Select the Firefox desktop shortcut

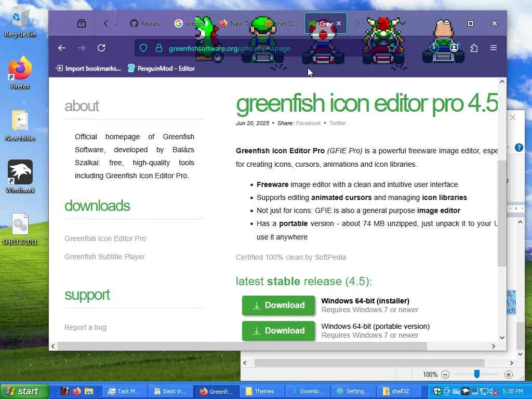20,73
